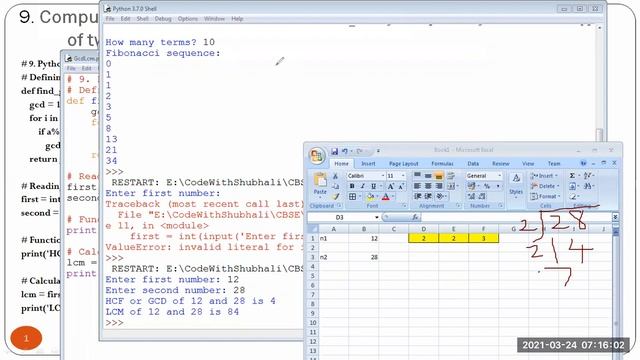Increase font size with Grow Font
640x360 pixels.
[x=391, y=186]
